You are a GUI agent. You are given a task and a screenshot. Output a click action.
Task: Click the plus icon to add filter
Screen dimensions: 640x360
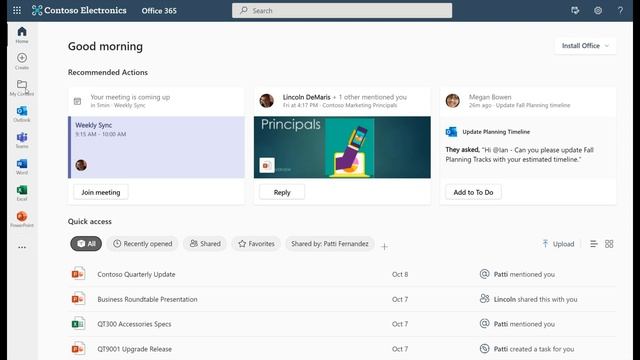tap(384, 247)
